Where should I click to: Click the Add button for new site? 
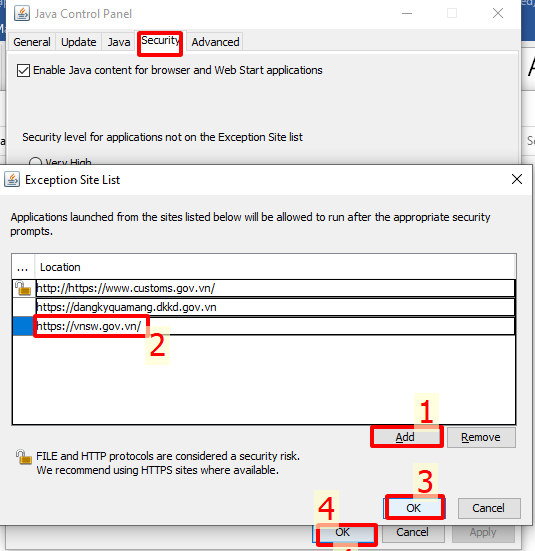pyautogui.click(x=405, y=437)
